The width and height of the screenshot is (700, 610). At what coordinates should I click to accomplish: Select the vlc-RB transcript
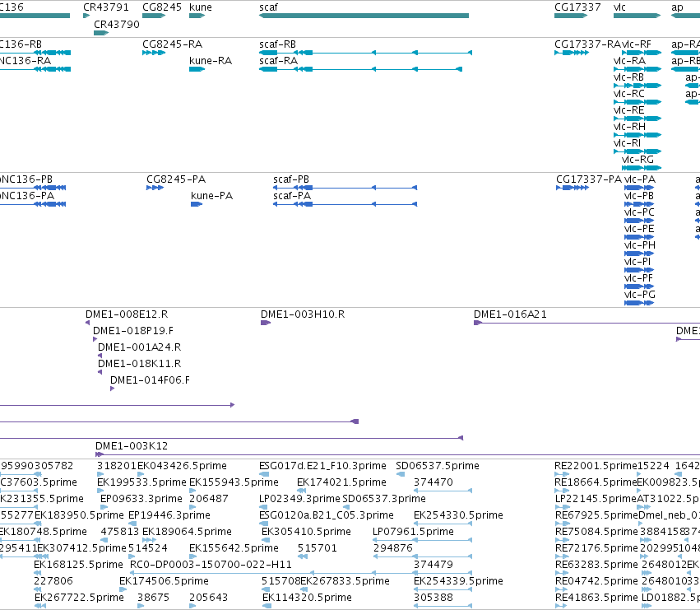tap(637, 86)
